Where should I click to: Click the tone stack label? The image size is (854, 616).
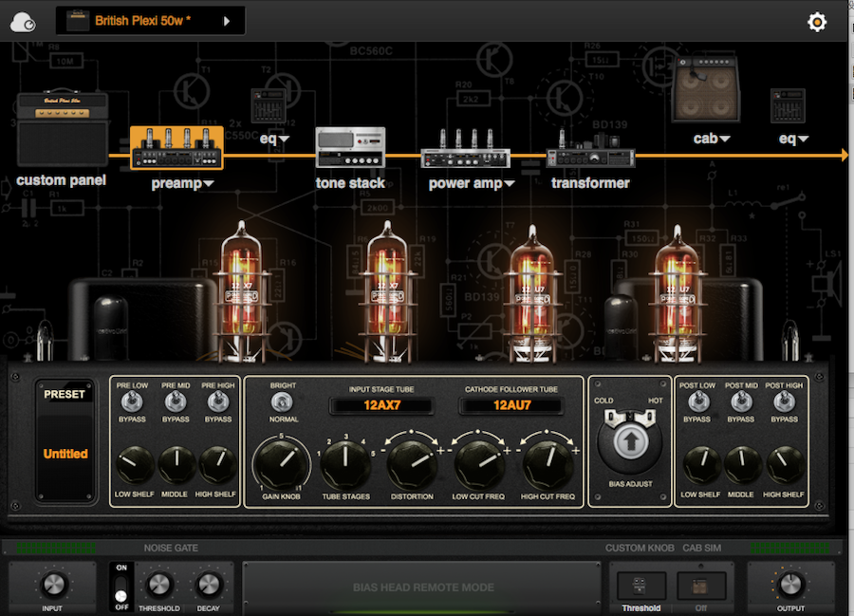(x=350, y=183)
